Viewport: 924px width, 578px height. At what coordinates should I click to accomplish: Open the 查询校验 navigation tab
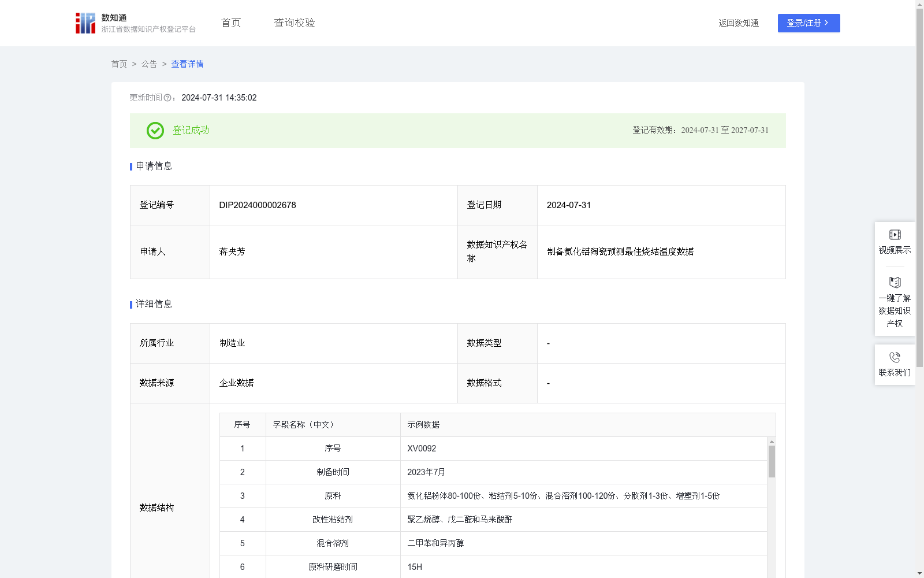coord(295,23)
